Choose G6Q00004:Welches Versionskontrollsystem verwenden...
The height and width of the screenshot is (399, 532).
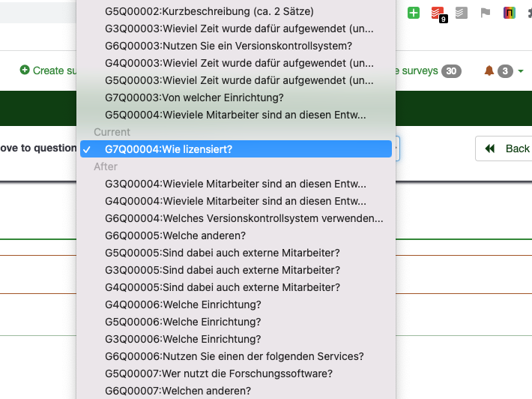[236, 218]
